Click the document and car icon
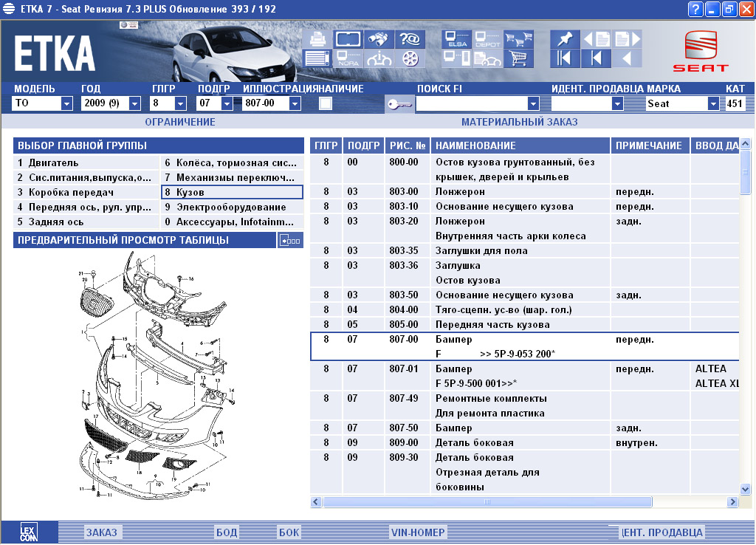This screenshot has width=756, height=545. pos(487,58)
